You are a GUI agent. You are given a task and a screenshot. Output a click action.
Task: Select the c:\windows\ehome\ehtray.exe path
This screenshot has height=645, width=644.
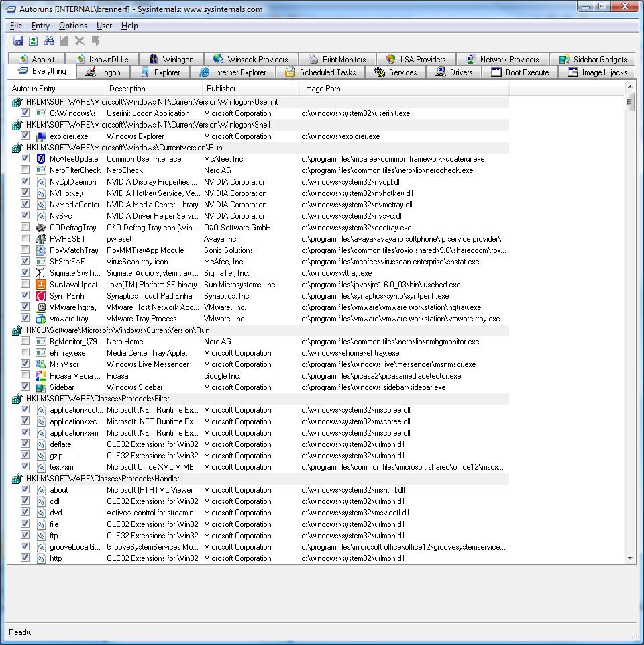pyautogui.click(x=350, y=353)
